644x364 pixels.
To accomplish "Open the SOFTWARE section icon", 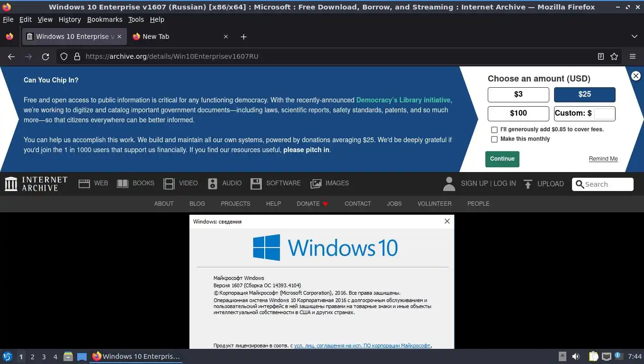I will point(256,184).
